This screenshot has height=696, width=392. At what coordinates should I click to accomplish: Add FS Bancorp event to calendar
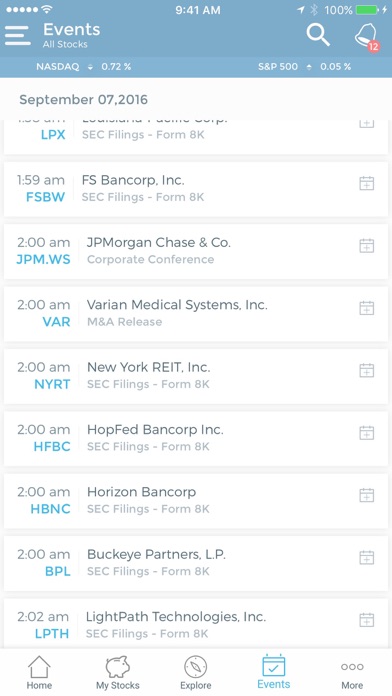coord(366,183)
